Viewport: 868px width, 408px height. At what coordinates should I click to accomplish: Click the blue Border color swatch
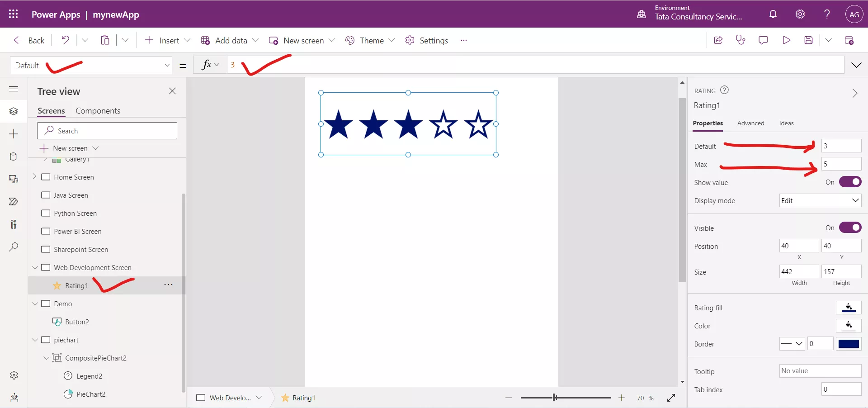coord(849,344)
